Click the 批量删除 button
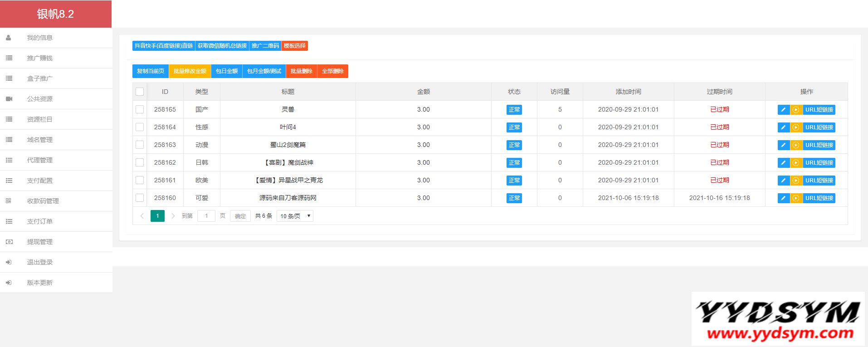 [x=301, y=71]
